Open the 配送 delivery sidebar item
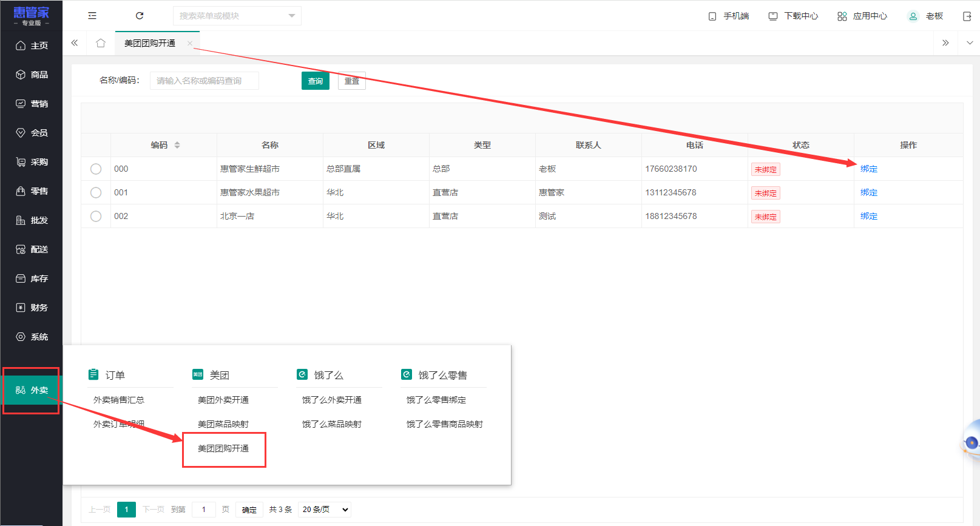980x526 pixels. (32, 249)
